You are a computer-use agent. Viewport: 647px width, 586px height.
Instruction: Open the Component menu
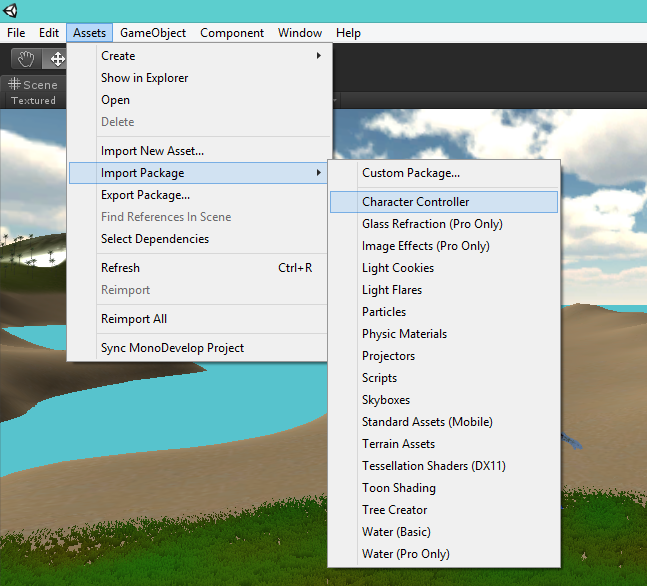click(231, 33)
